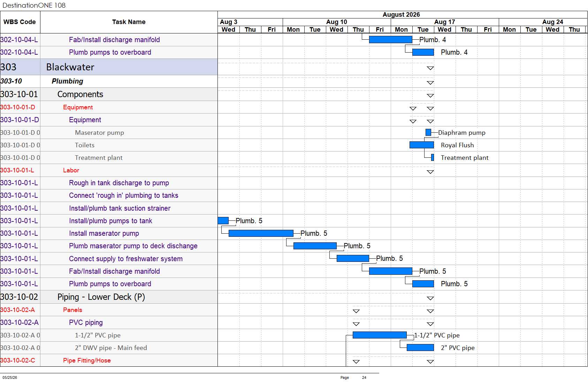Select Plumb maserator pump to deck dischange bar
The image size is (588, 382).
(315, 246)
